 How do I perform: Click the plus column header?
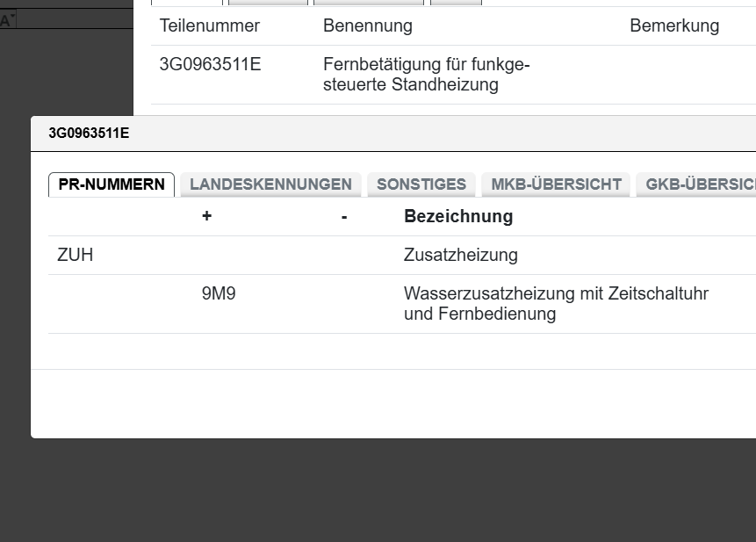coord(206,216)
